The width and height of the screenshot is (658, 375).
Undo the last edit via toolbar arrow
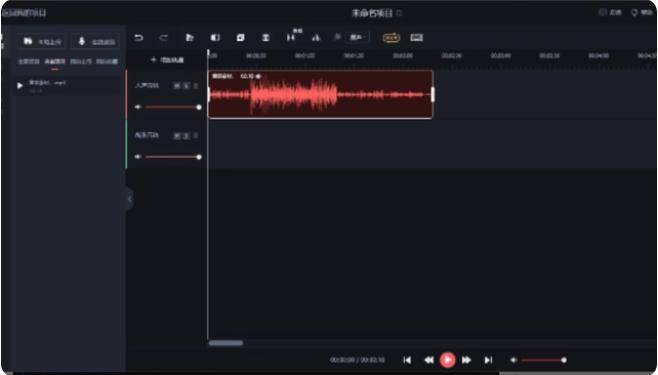point(138,38)
